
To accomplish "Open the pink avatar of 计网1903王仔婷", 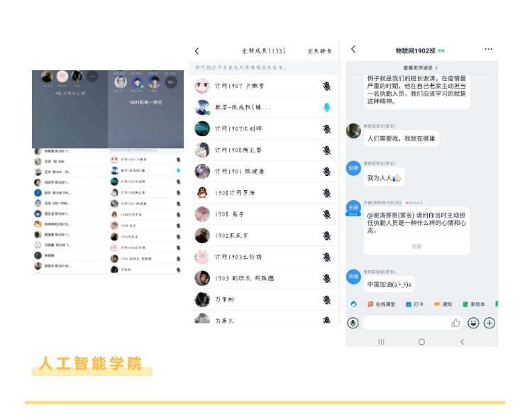I will point(202,257).
